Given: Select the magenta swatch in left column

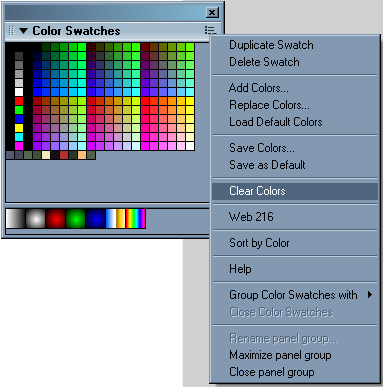Looking at the screenshot, I should pyautogui.click(x=19, y=146).
